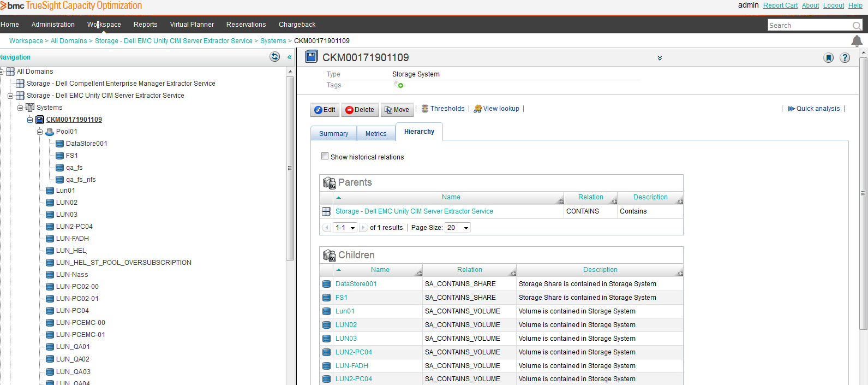Click the add tag icon
The image size is (868, 385).
(399, 85)
